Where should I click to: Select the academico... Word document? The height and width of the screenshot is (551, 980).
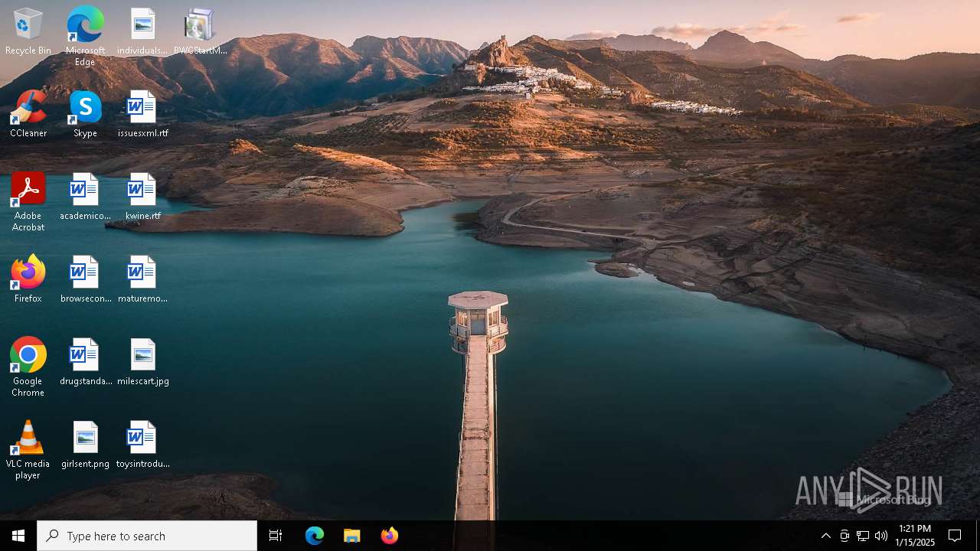click(85, 197)
